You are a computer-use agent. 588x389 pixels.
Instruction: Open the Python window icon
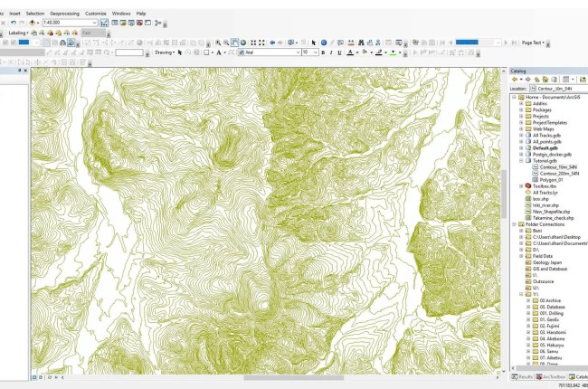click(x=147, y=23)
